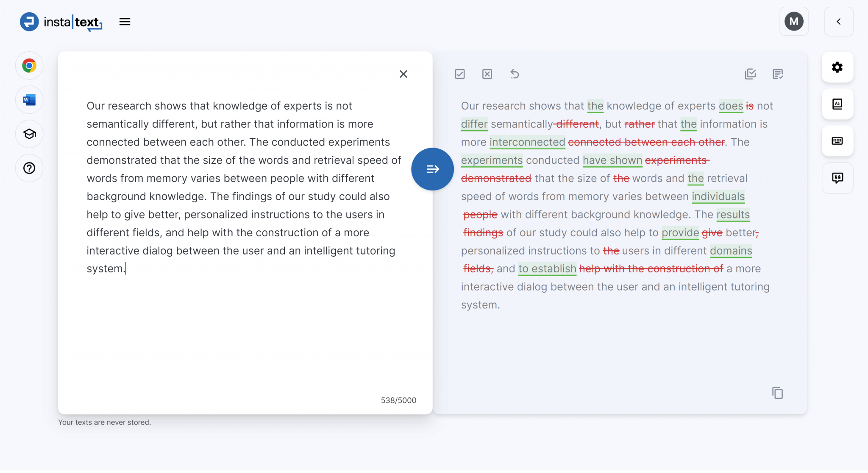Open the settings panel
This screenshot has height=473, width=868.
(x=837, y=67)
